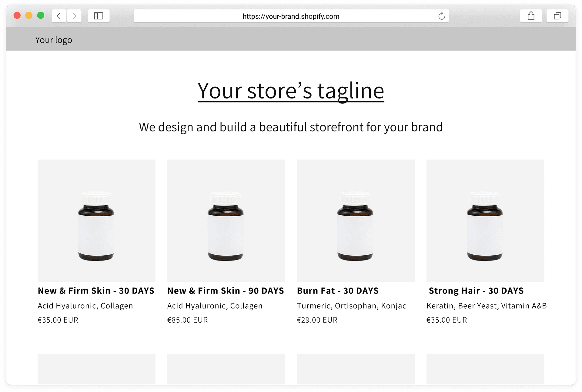View the 'Burn Fat - 30 DAYS' product image
The height and width of the screenshot is (392, 582).
356,220
